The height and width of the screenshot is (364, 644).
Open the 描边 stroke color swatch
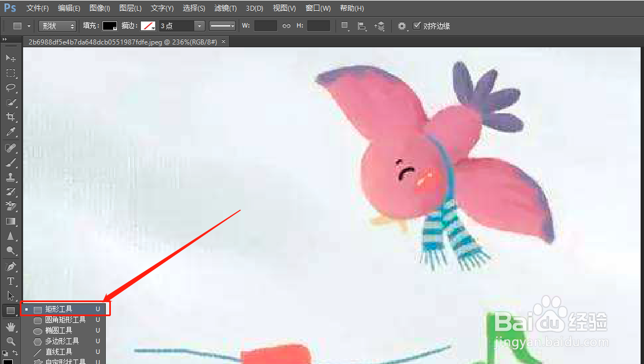pos(148,26)
